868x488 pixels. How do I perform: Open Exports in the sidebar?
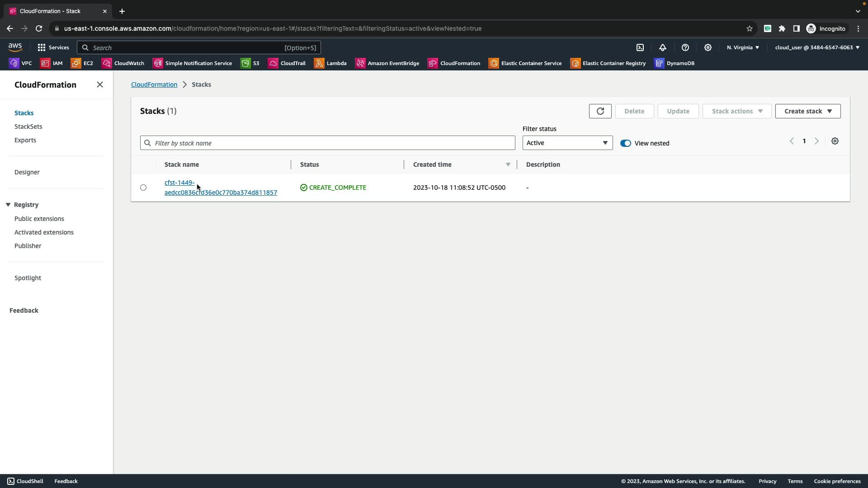click(25, 140)
